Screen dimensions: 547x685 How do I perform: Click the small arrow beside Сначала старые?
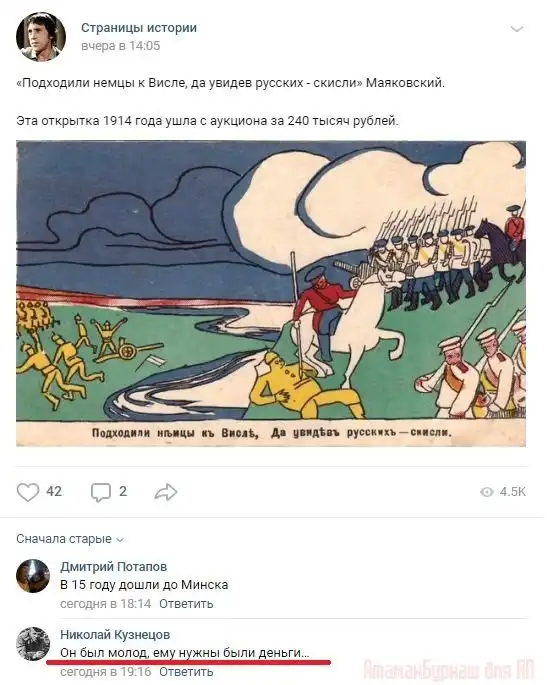pyautogui.click(x=120, y=540)
